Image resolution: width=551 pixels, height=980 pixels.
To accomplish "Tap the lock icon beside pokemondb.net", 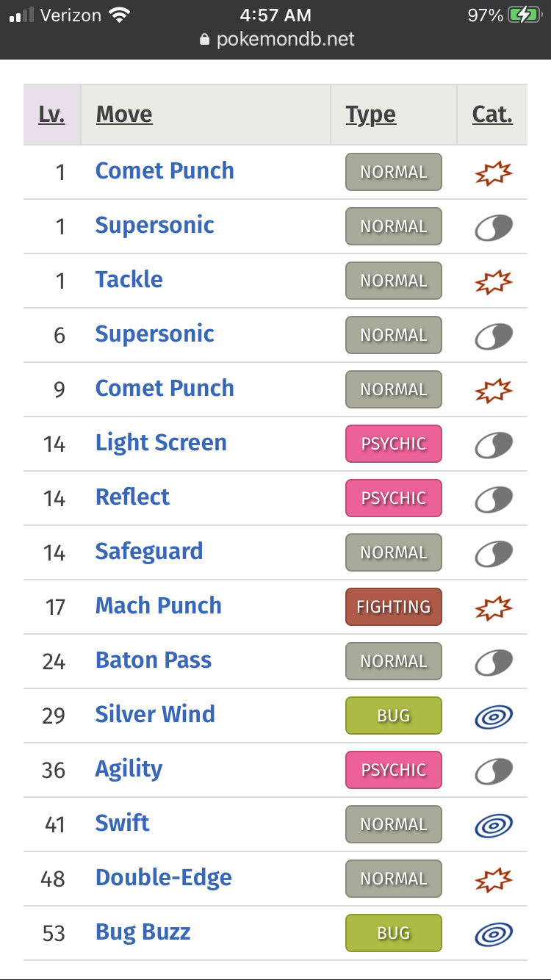I will click(x=205, y=39).
